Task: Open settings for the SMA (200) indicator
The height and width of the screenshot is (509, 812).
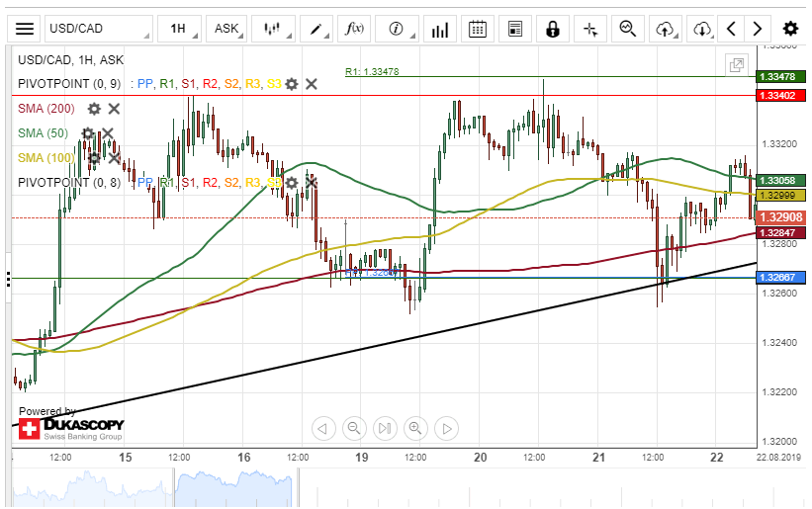Action: [94, 109]
